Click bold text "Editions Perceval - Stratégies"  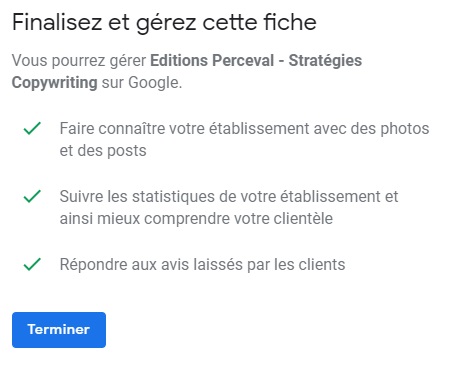(x=256, y=61)
